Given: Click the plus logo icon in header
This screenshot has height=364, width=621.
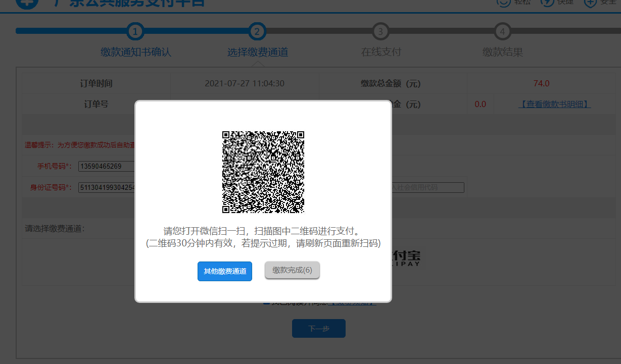Looking at the screenshot, I should pyautogui.click(x=27, y=3).
